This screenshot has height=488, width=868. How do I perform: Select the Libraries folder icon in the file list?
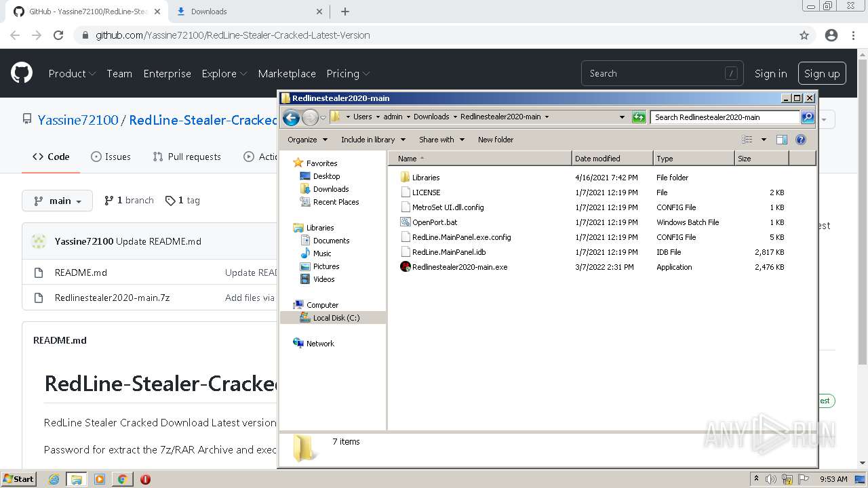pyautogui.click(x=406, y=178)
